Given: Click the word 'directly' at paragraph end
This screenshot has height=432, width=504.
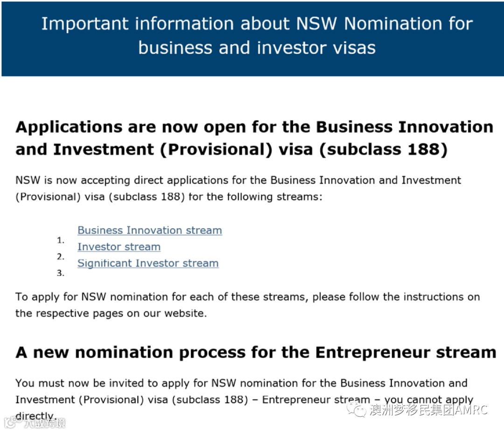Looking at the screenshot, I should (x=35, y=416).
